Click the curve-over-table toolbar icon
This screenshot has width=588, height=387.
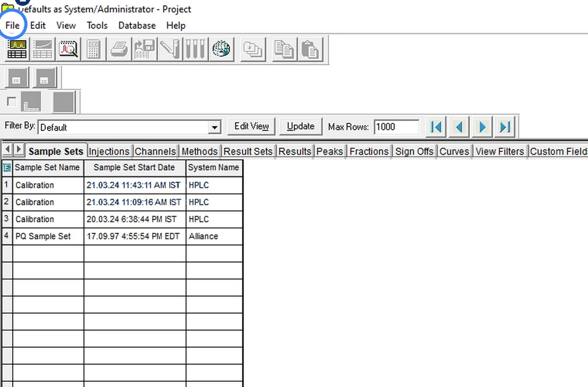[x=43, y=49]
